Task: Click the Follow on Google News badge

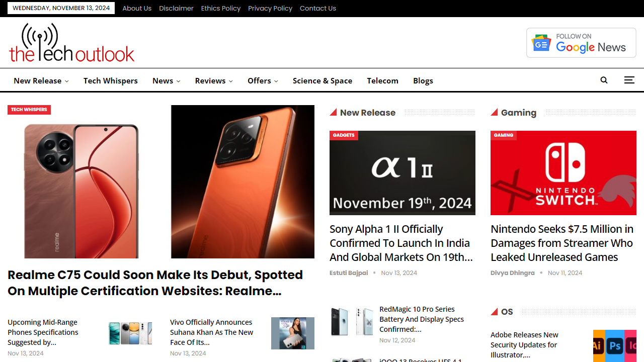Action: 581,42
